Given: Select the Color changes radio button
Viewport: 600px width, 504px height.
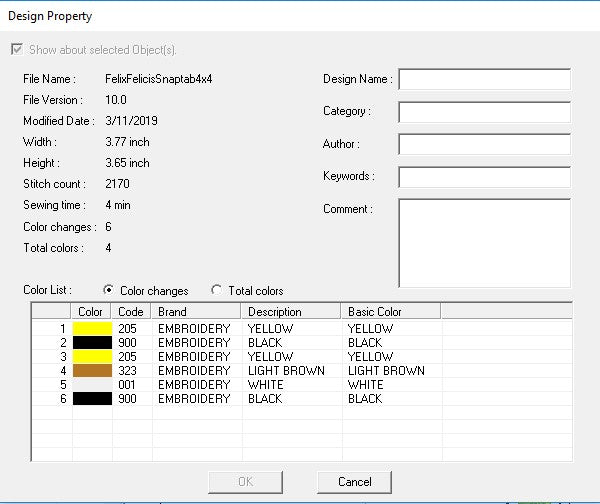Looking at the screenshot, I should tap(108, 291).
